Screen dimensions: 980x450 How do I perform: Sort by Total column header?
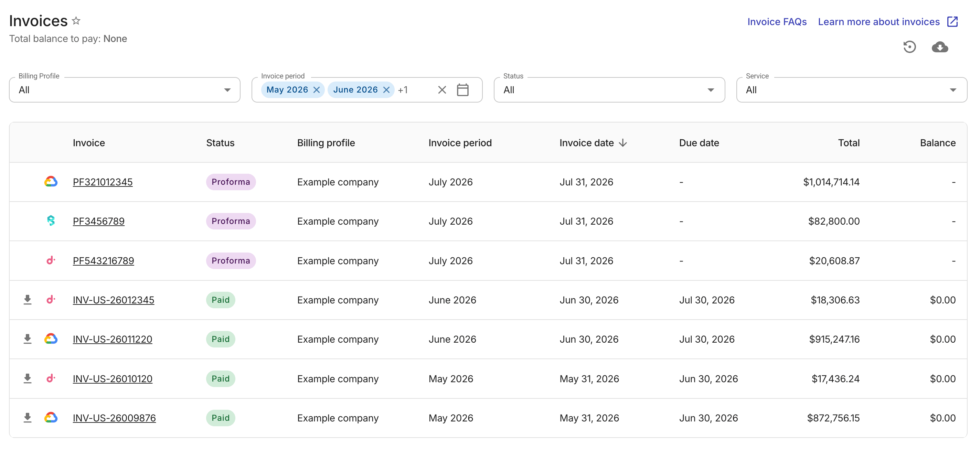click(849, 143)
